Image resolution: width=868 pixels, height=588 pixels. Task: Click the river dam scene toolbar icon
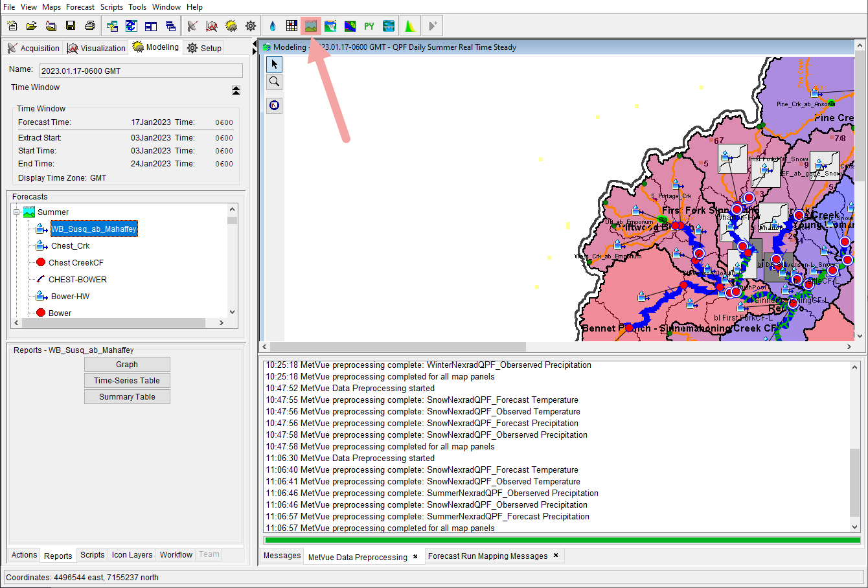coord(389,26)
